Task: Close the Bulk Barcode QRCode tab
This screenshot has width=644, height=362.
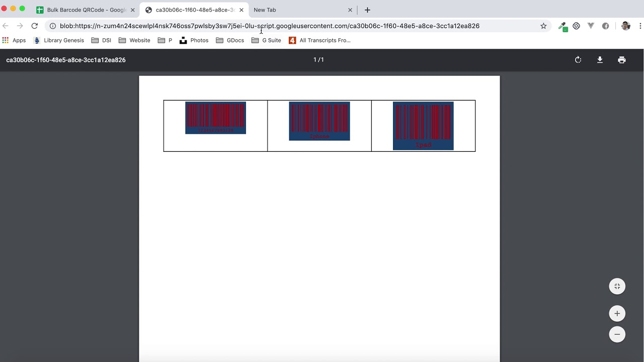Action: tap(133, 10)
